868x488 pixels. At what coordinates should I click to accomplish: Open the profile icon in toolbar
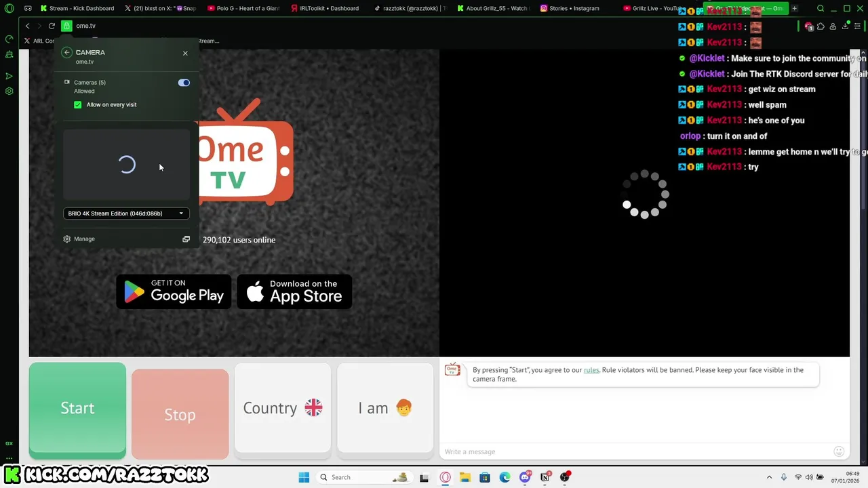click(833, 26)
